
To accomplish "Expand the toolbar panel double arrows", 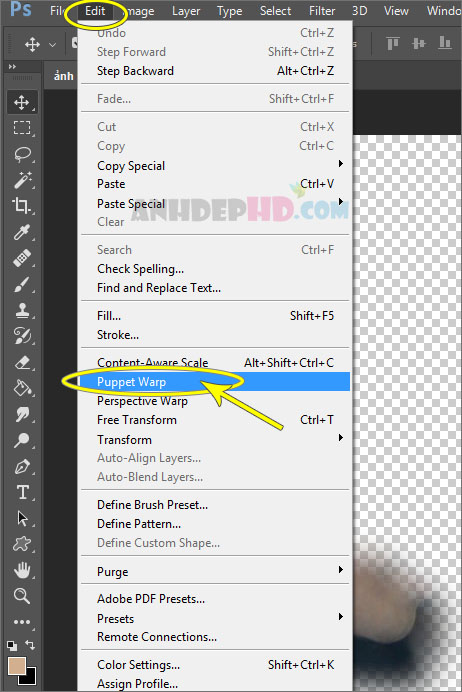I will tap(12, 67).
